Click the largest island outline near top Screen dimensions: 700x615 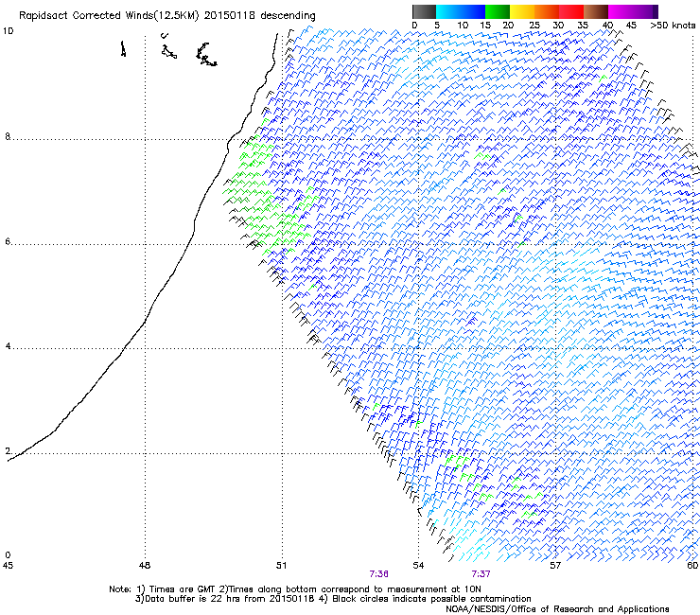(206, 55)
